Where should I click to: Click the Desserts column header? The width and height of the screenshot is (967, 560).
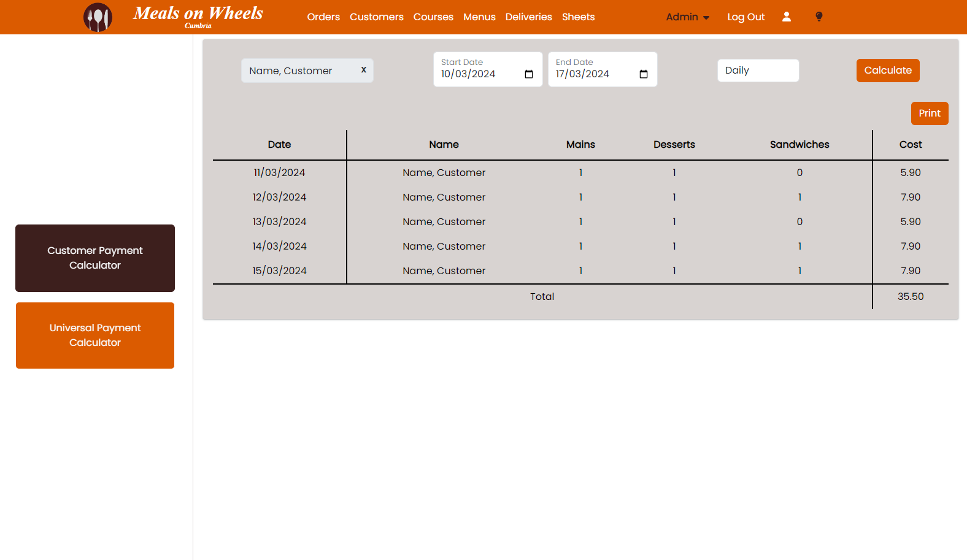point(674,145)
